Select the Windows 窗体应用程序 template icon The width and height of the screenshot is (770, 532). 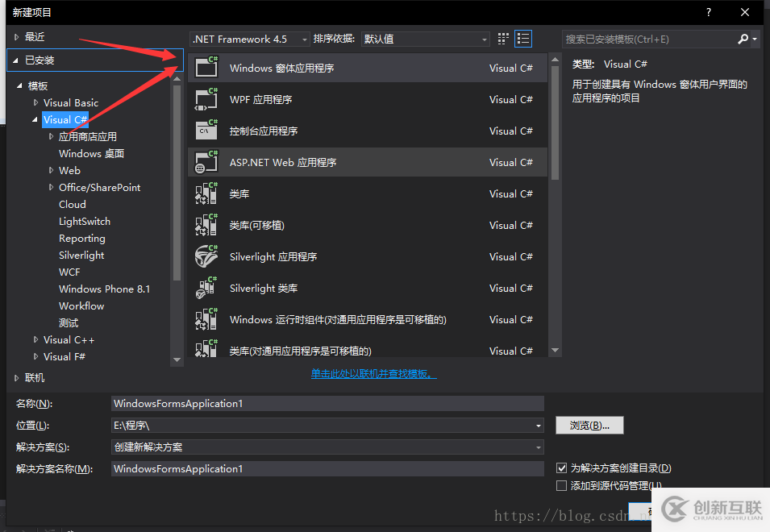206,68
